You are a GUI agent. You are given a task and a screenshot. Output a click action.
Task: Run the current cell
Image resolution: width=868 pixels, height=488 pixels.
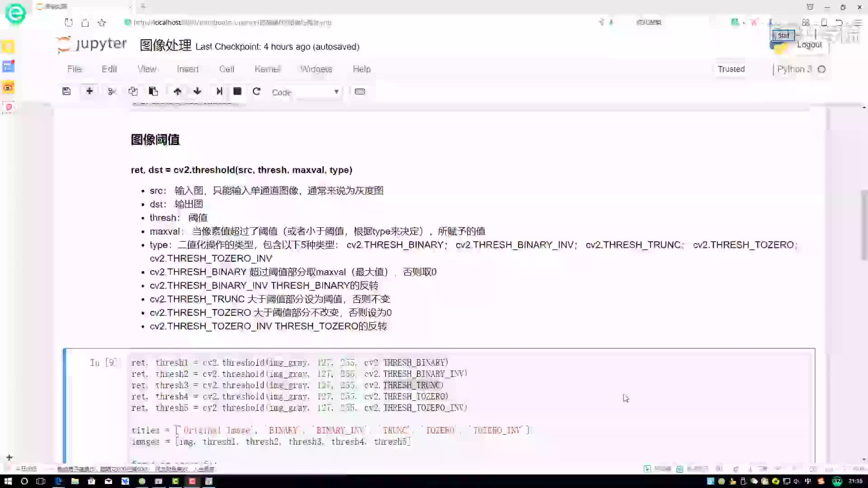pos(219,91)
